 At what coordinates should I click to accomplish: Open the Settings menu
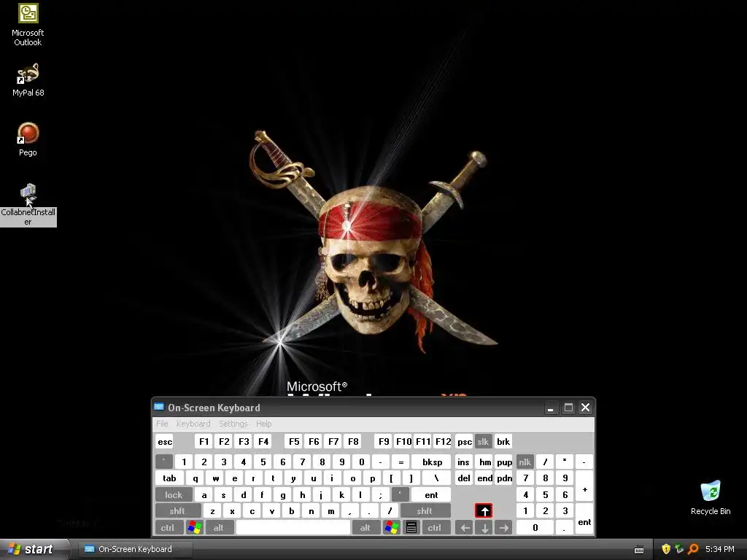point(233,424)
